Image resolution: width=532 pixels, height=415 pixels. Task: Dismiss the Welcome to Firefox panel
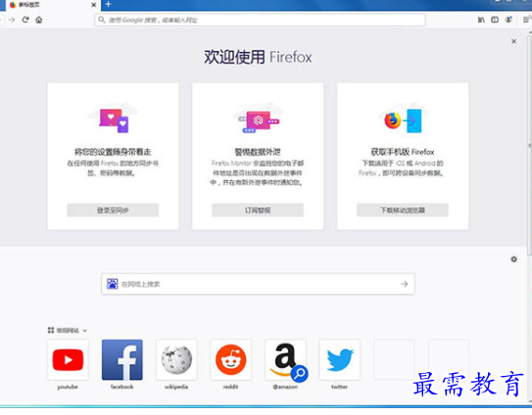pyautogui.click(x=513, y=41)
